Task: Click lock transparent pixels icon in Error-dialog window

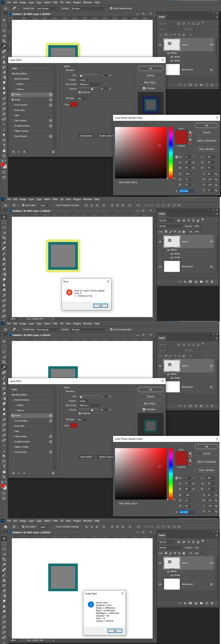Action: (x=166, y=232)
